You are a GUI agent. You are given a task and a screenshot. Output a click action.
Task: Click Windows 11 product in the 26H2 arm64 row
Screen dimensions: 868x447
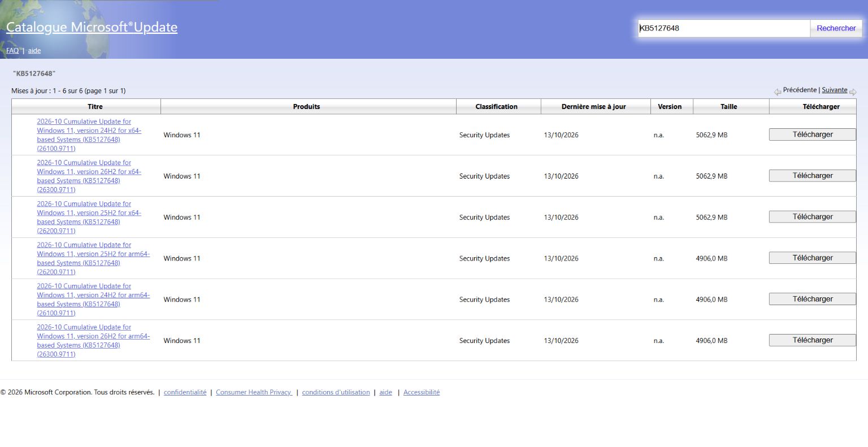point(182,341)
